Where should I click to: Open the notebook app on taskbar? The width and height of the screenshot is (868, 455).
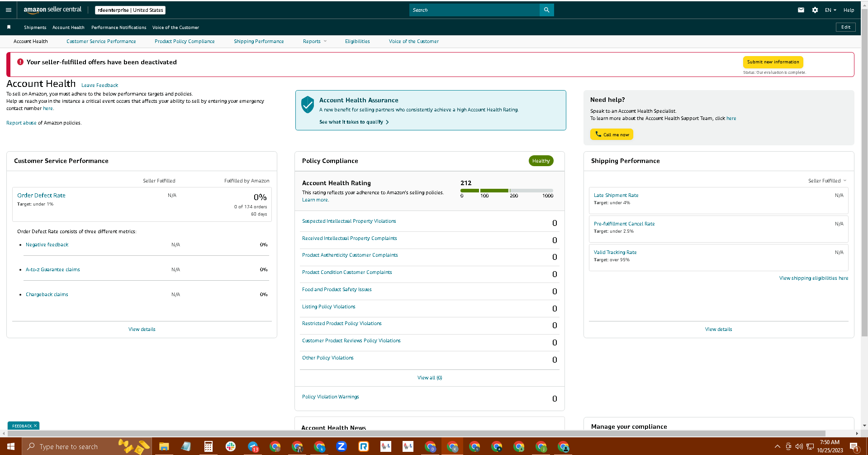pos(186,446)
